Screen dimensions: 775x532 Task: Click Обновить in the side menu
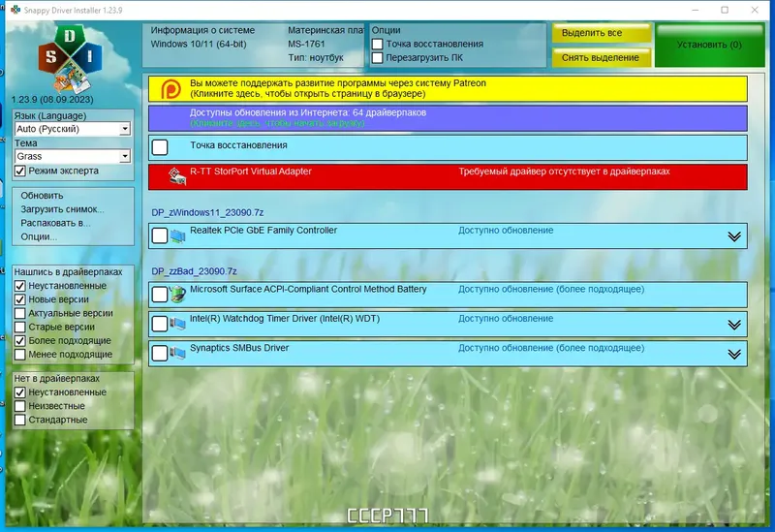42,196
